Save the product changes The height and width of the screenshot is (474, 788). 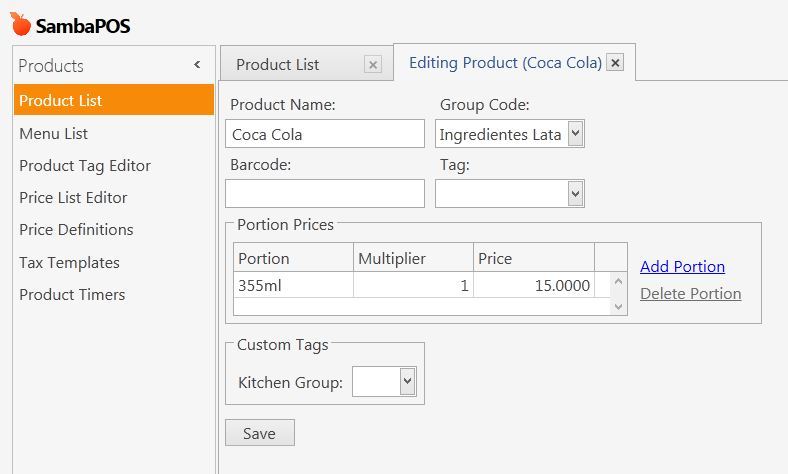pos(260,433)
